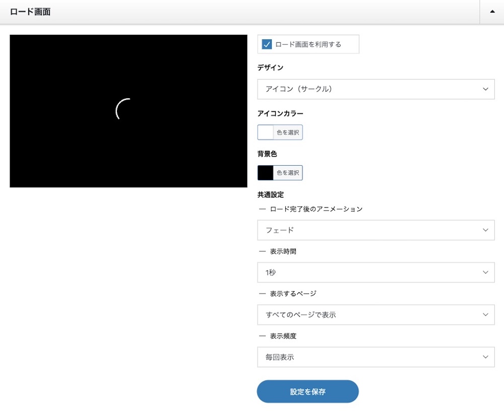504x420 pixels.
Task: Collapse the ロード画面 panel using the arrow
Action: coord(492,12)
